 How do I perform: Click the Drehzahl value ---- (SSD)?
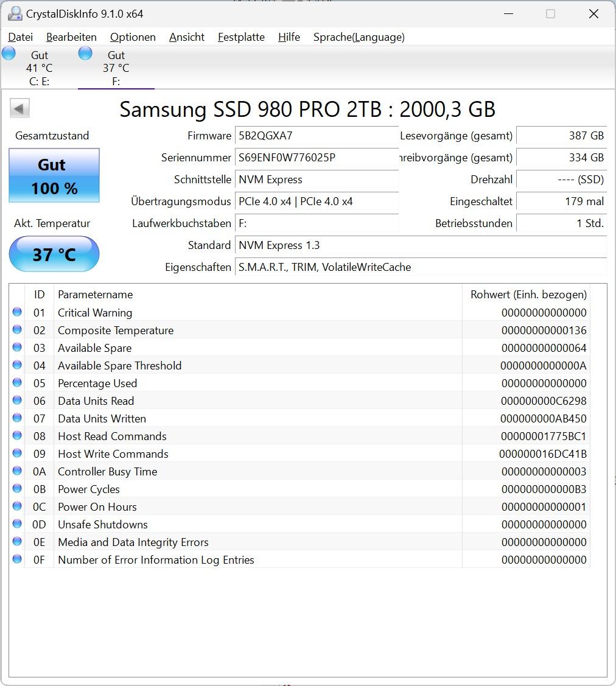(x=562, y=180)
